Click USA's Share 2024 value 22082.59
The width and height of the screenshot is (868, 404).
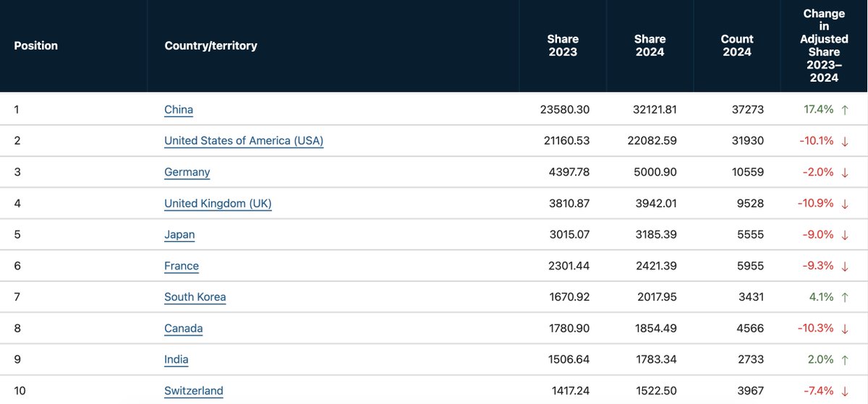(652, 141)
